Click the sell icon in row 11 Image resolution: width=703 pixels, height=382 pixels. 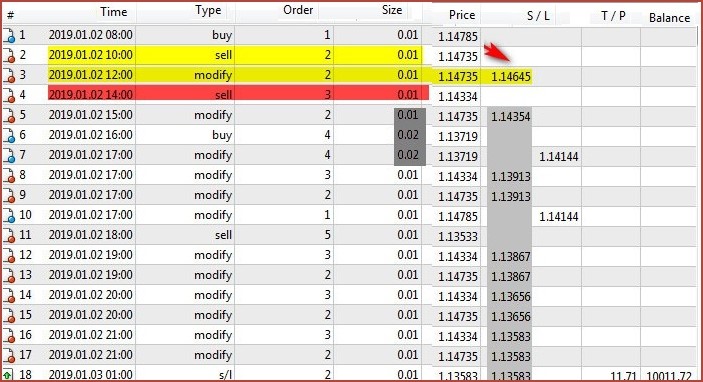[x=9, y=235]
